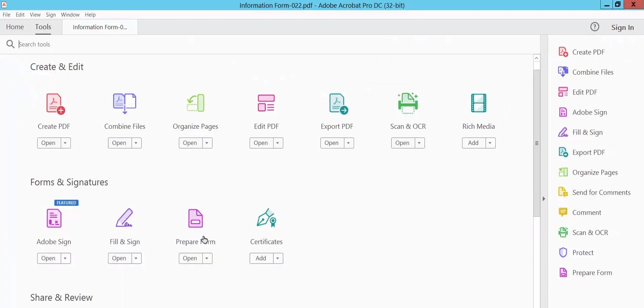
Task: Expand dropdown arrow beside Export PDF Open
Action: click(348, 143)
